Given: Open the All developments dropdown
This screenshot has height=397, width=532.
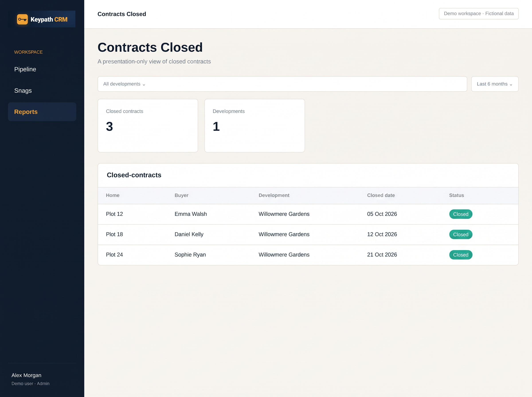Looking at the screenshot, I should coord(282,84).
